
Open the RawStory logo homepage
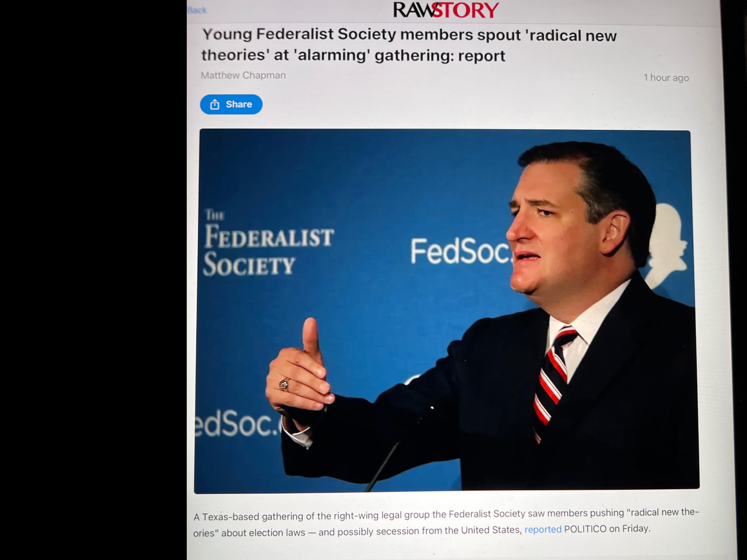446,10
